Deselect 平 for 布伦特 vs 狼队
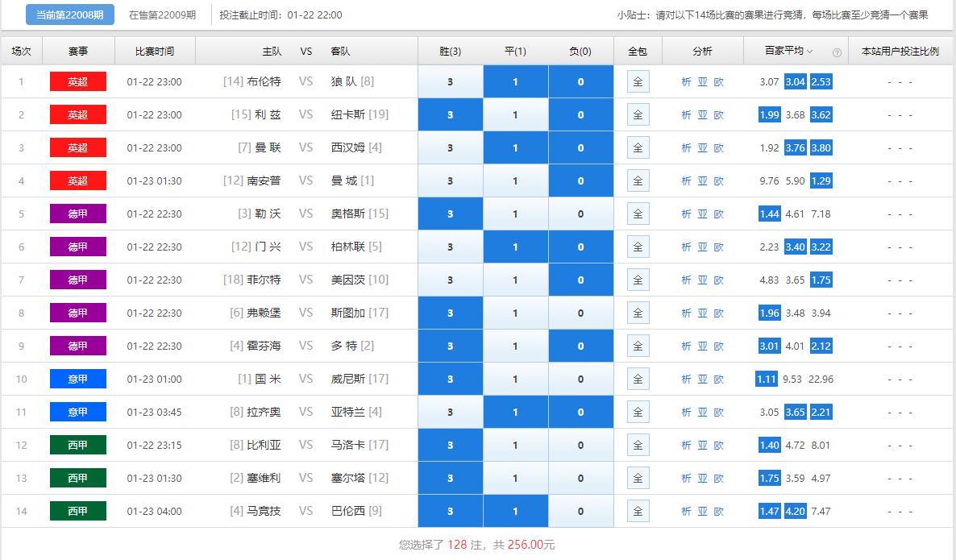This screenshot has width=956, height=560. coord(515,81)
